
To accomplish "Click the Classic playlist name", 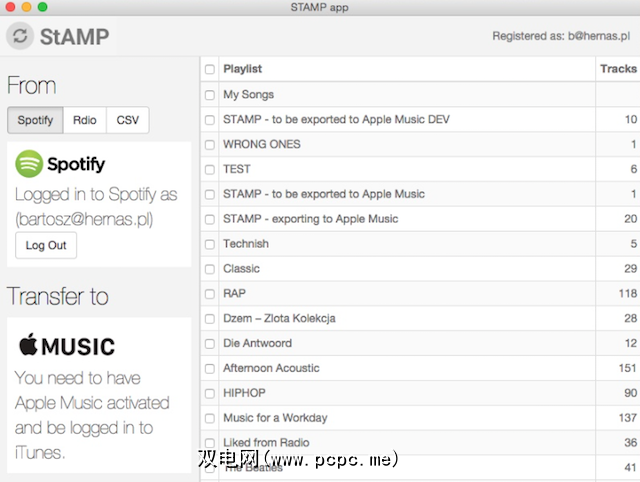I will tap(241, 269).
